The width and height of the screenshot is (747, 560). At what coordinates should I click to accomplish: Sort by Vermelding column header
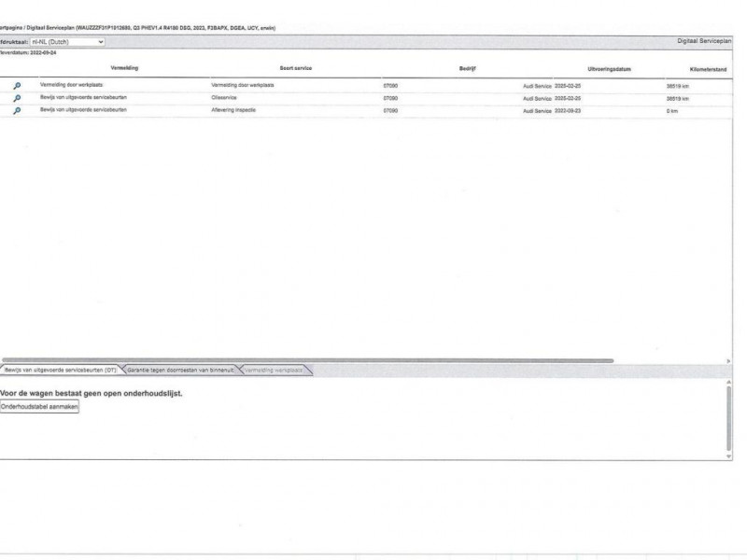(x=124, y=68)
